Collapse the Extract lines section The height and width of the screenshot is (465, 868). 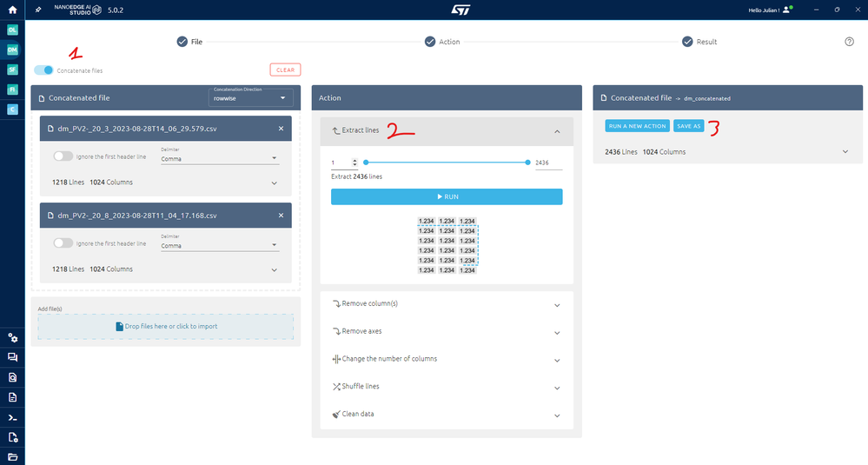tap(557, 132)
